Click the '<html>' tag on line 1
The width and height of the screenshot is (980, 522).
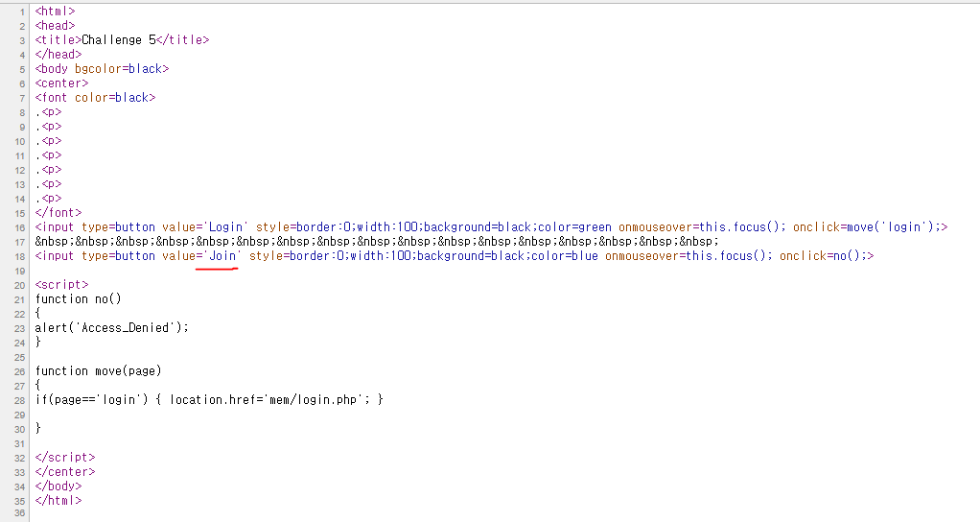point(55,12)
